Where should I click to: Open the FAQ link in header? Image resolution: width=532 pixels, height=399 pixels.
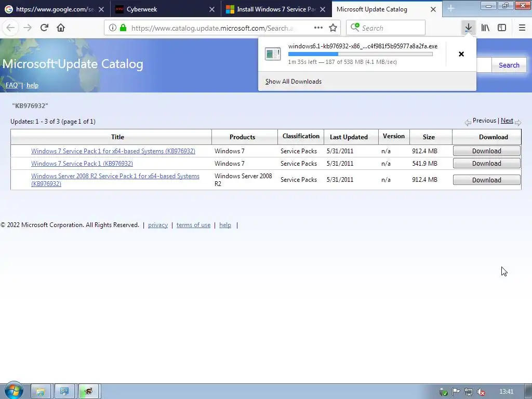[x=11, y=85]
